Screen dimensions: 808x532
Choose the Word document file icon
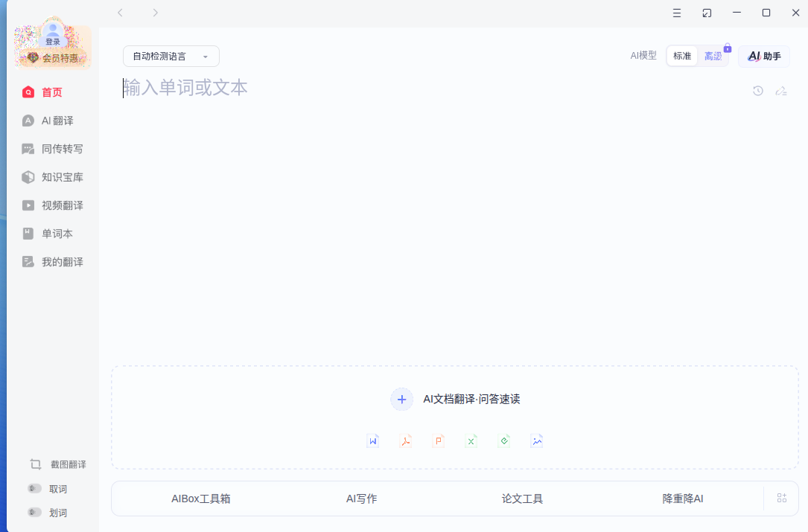[372, 440]
